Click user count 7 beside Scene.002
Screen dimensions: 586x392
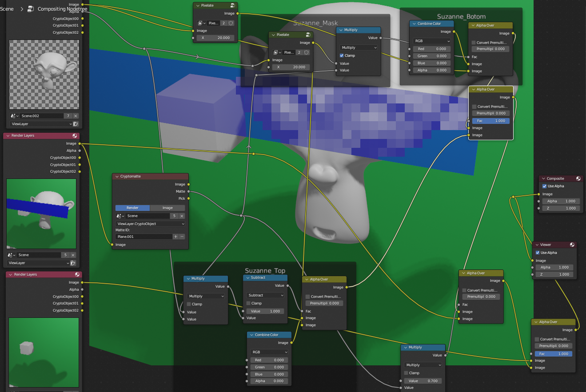(68, 116)
